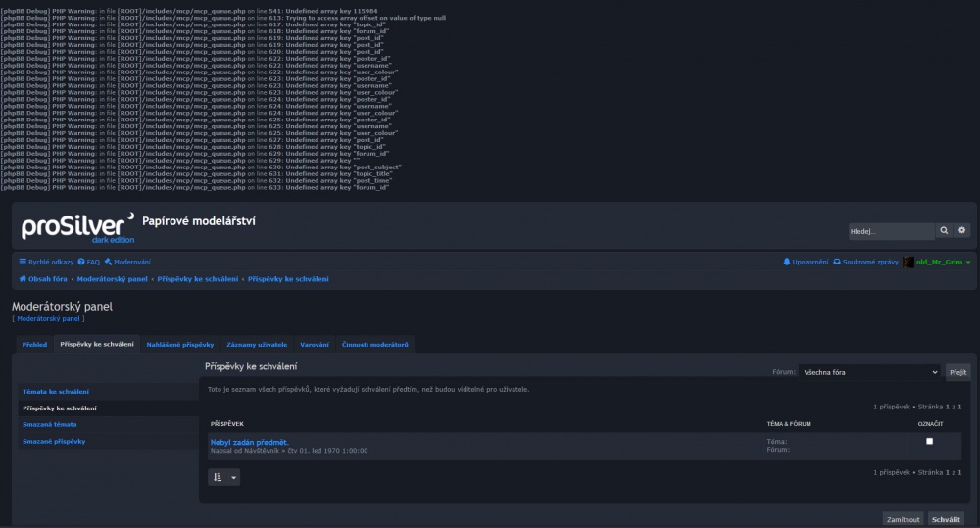This screenshot has height=528, width=980.
Task: Open the FAQ link
Action: [89, 262]
